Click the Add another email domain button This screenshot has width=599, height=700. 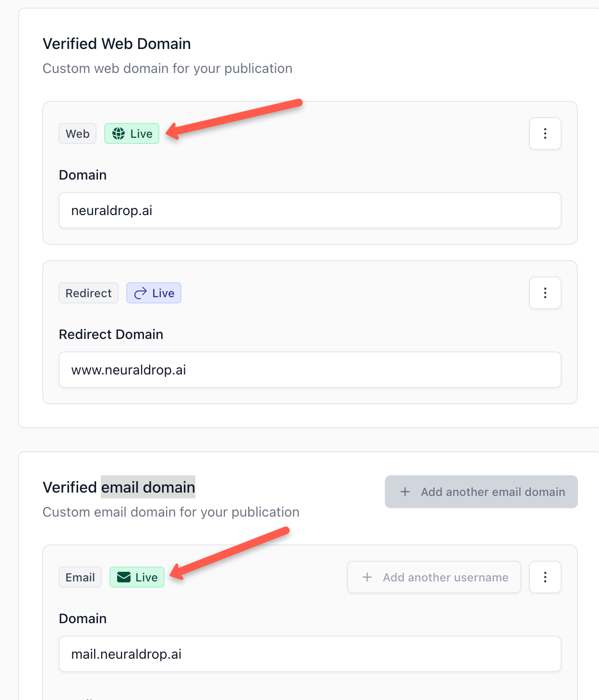click(481, 492)
